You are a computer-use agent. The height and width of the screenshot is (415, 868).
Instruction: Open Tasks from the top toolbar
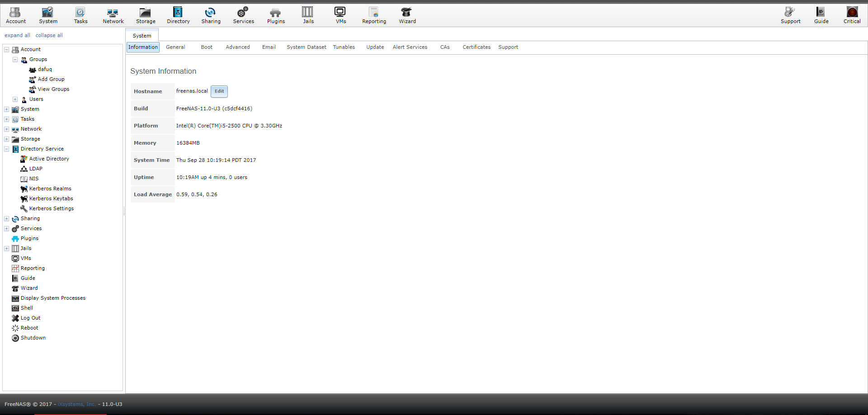pos(80,15)
